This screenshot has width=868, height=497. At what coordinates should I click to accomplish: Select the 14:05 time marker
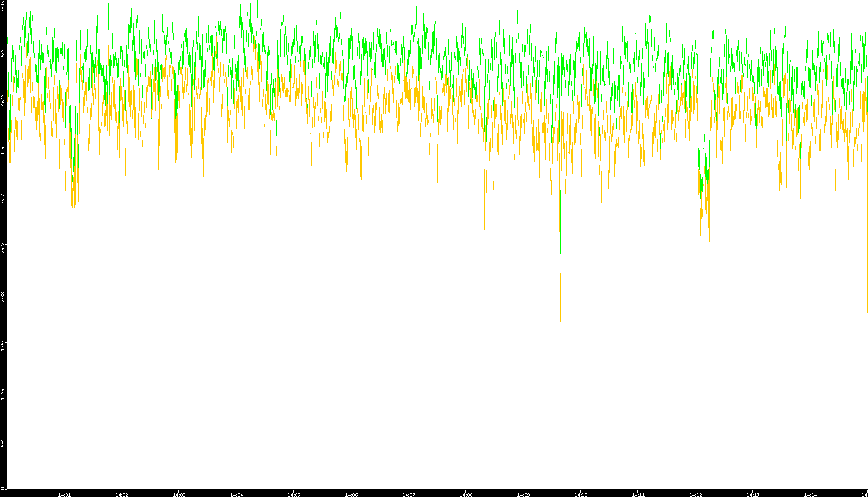coord(294,495)
